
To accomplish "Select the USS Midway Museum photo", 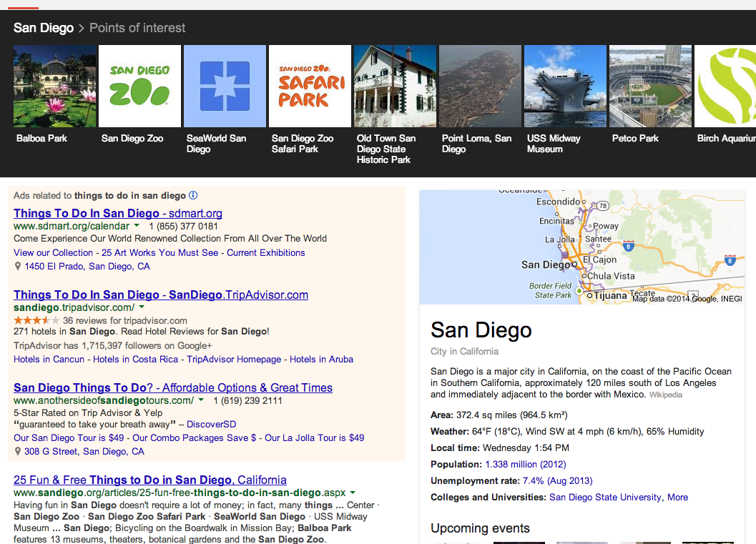I will pos(565,86).
